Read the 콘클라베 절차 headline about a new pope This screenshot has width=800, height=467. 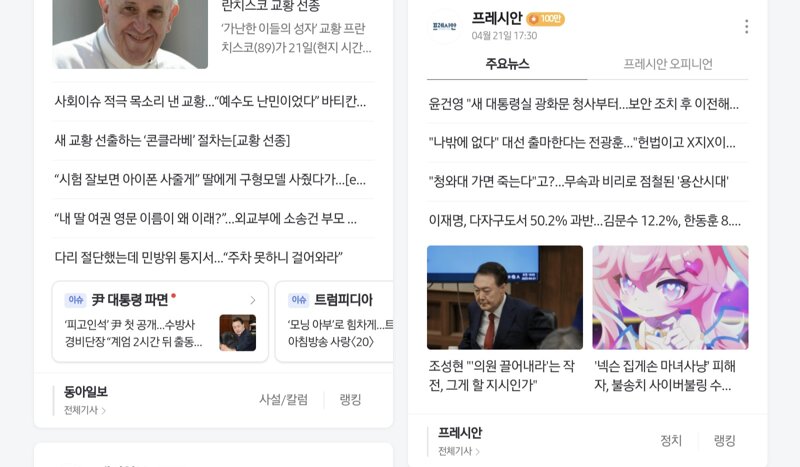(172, 140)
